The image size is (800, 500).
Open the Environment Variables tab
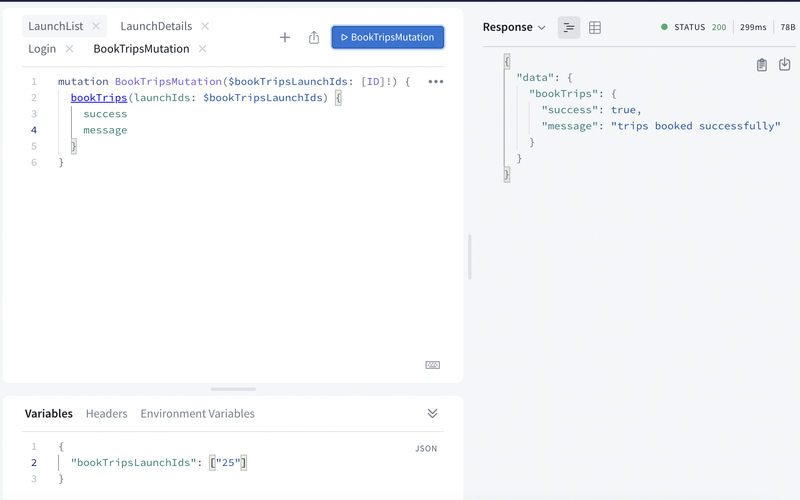click(x=197, y=413)
